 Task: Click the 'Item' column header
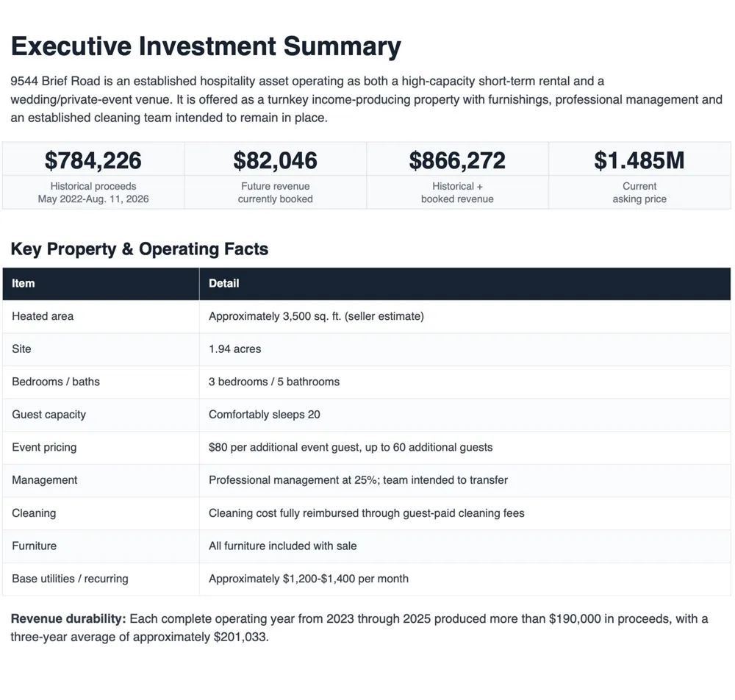(x=23, y=284)
